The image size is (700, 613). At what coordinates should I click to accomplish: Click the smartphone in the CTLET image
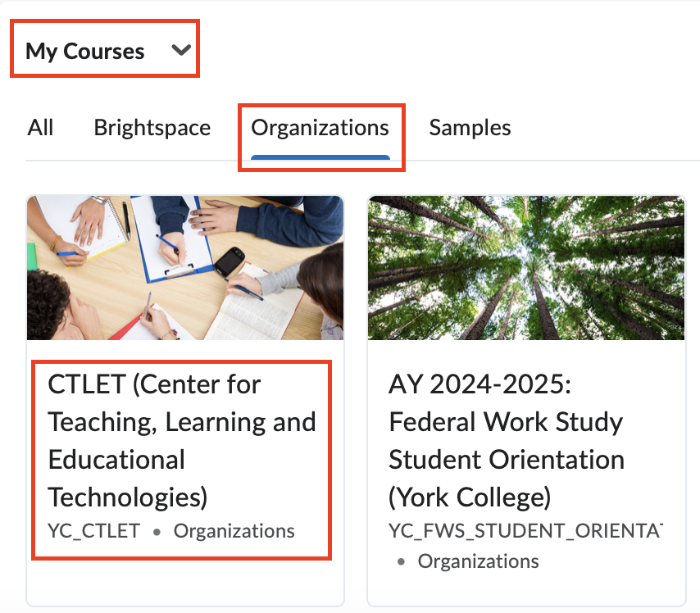230,261
